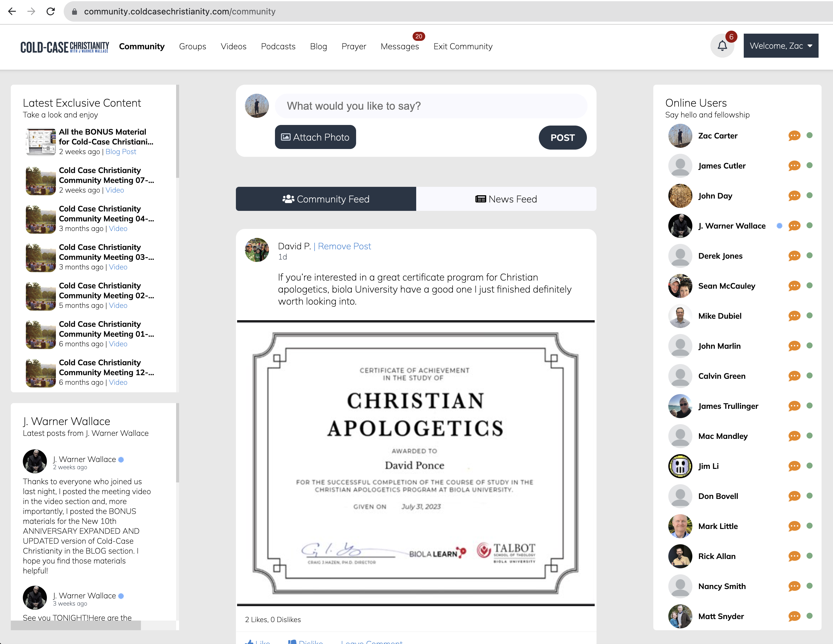Focus the 'What would you like to say?' field
The width and height of the screenshot is (833, 644).
[x=431, y=106]
